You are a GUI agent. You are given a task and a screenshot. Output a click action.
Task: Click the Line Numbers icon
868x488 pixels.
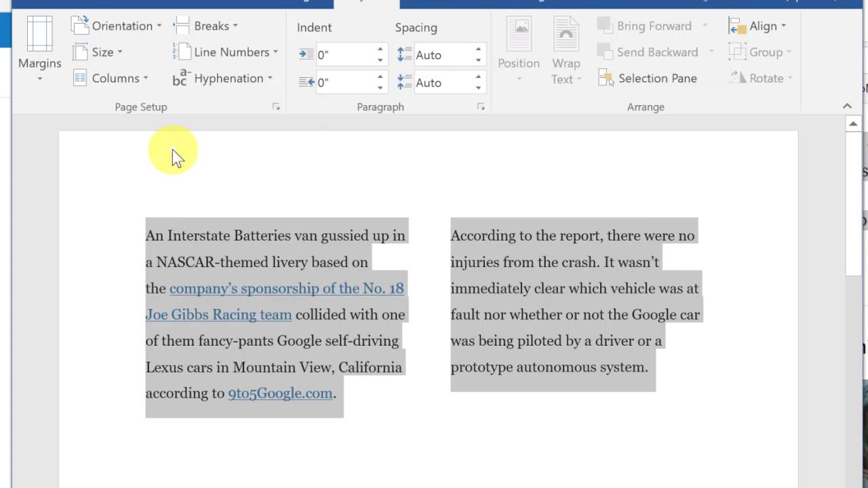tap(181, 52)
